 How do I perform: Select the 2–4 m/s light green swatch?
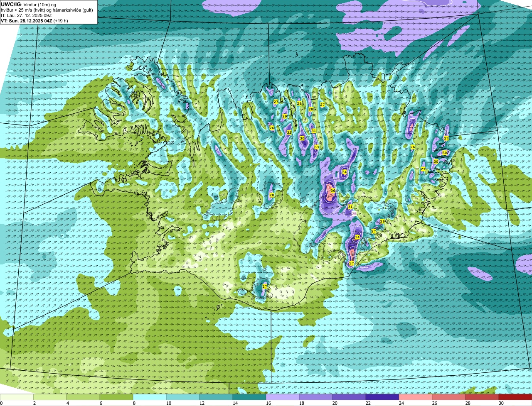click(x=50, y=397)
